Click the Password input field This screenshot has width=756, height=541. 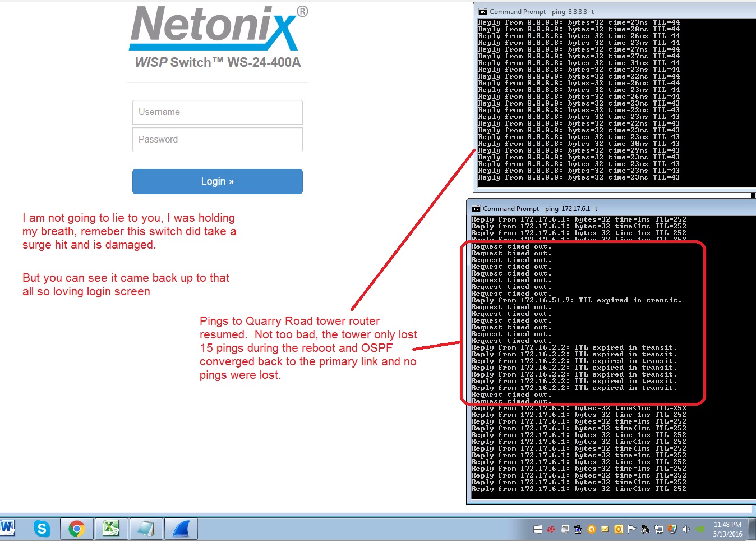click(218, 140)
